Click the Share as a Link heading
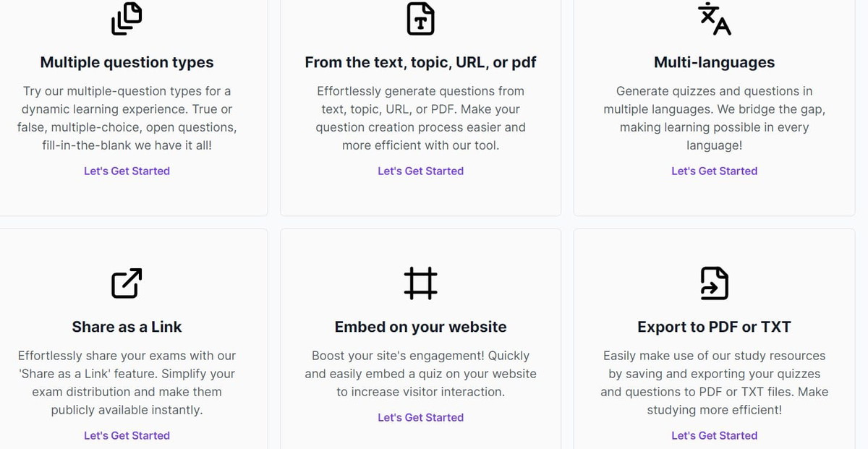 point(127,327)
